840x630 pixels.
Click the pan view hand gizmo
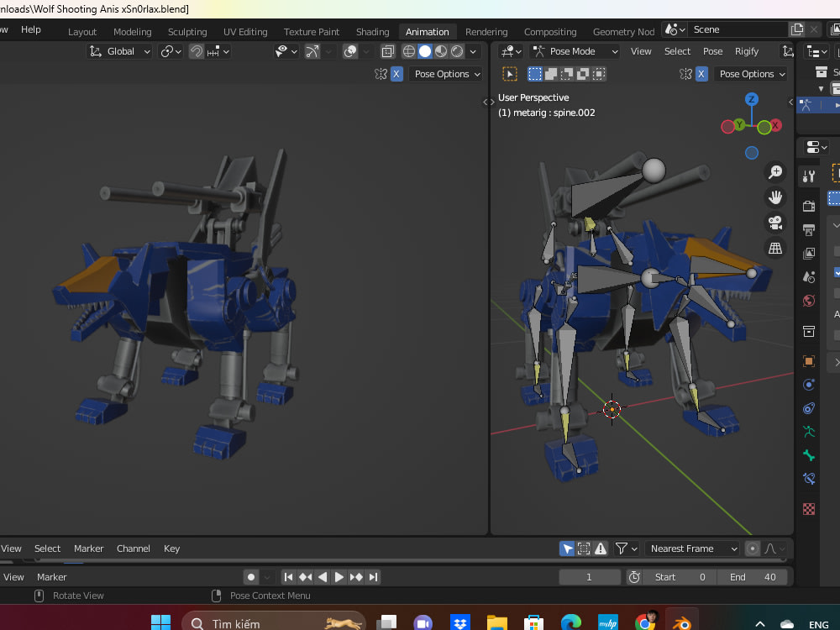(775, 197)
